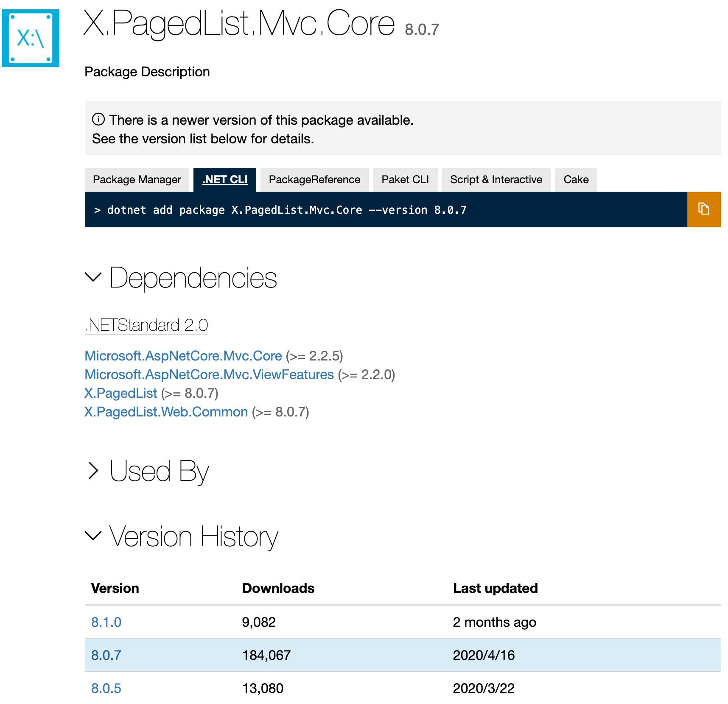Copy the dotnet CLI command to clipboard
Image resolution: width=728 pixels, height=704 pixels.
[x=703, y=209]
